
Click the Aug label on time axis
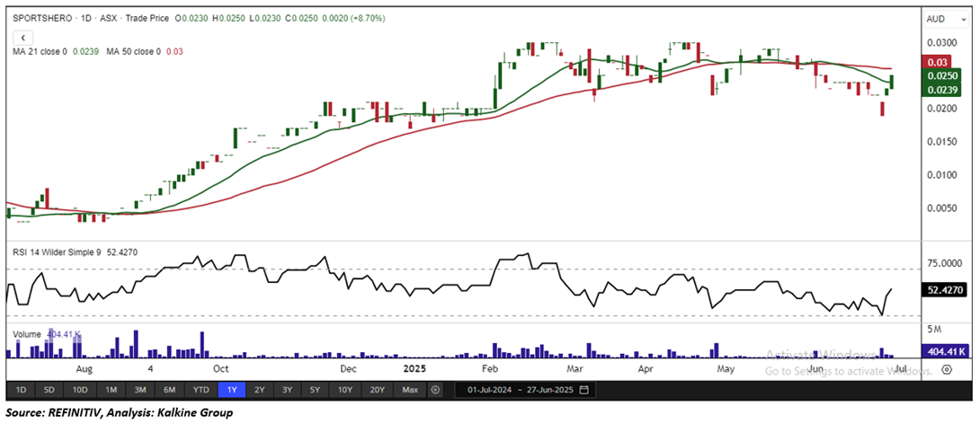(x=84, y=369)
